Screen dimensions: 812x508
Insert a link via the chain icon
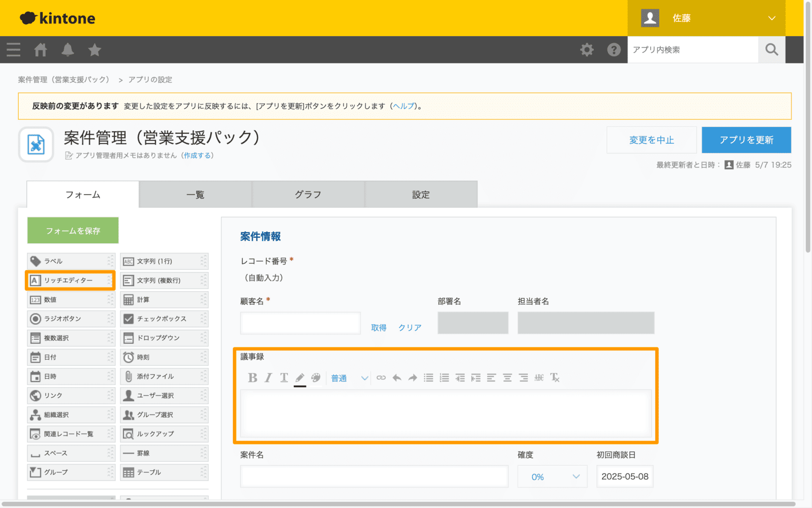tap(381, 377)
